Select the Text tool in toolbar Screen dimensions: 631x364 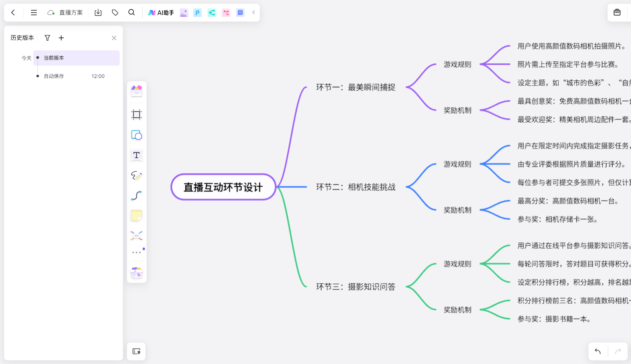[137, 155]
